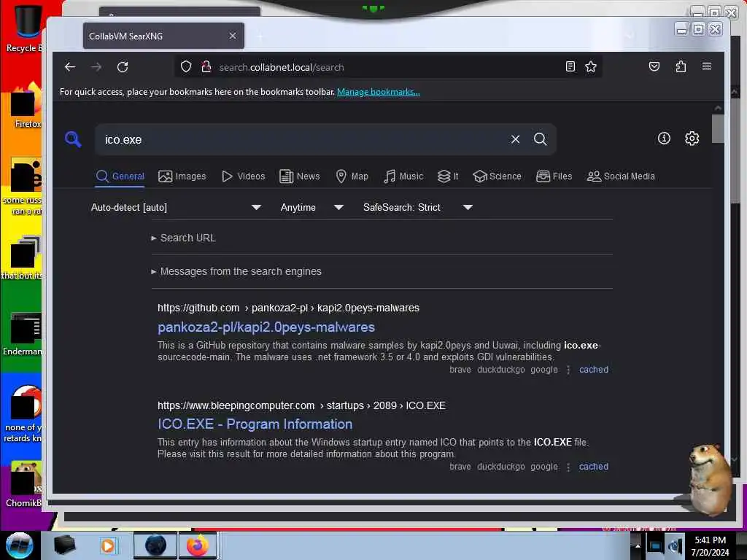This screenshot has width=747, height=560.
Task: Open the SafeSearch: Strict dropdown
Action: pos(418,207)
